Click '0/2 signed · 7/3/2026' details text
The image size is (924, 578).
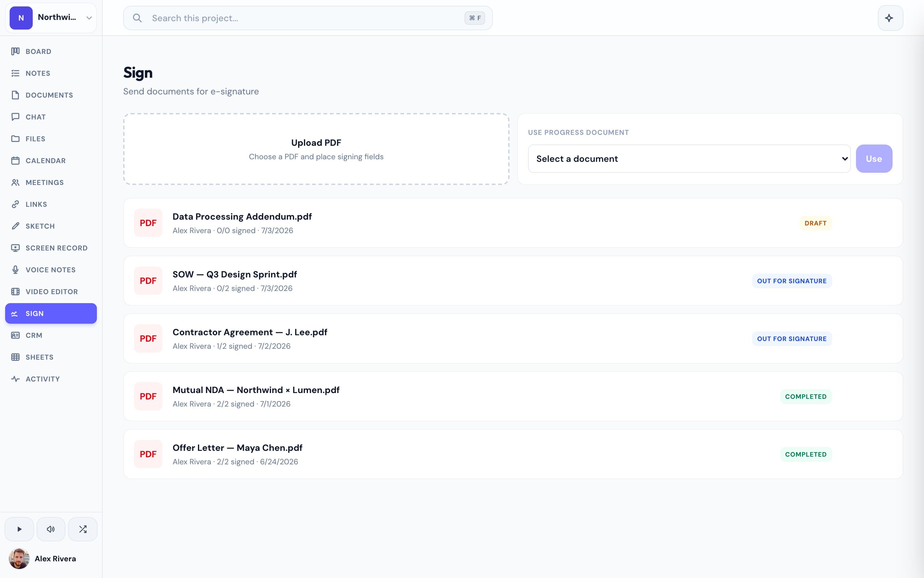255,288
